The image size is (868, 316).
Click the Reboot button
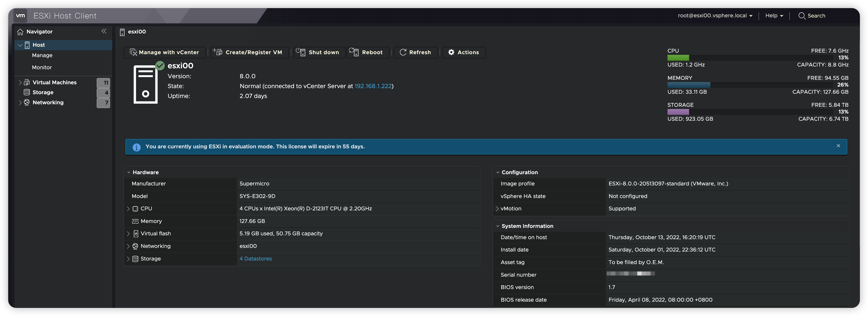pos(368,52)
